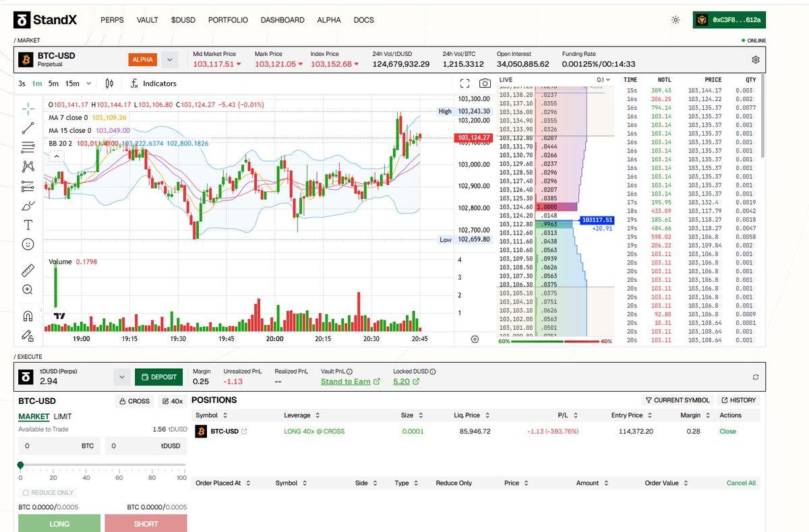Open market settings gear icon
Screen dimensions: 809x532
756,60
